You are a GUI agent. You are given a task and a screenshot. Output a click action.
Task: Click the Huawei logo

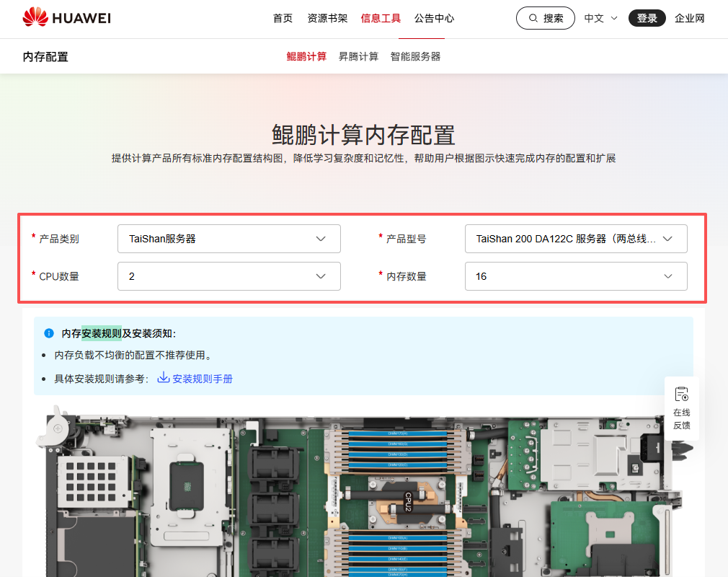66,17
